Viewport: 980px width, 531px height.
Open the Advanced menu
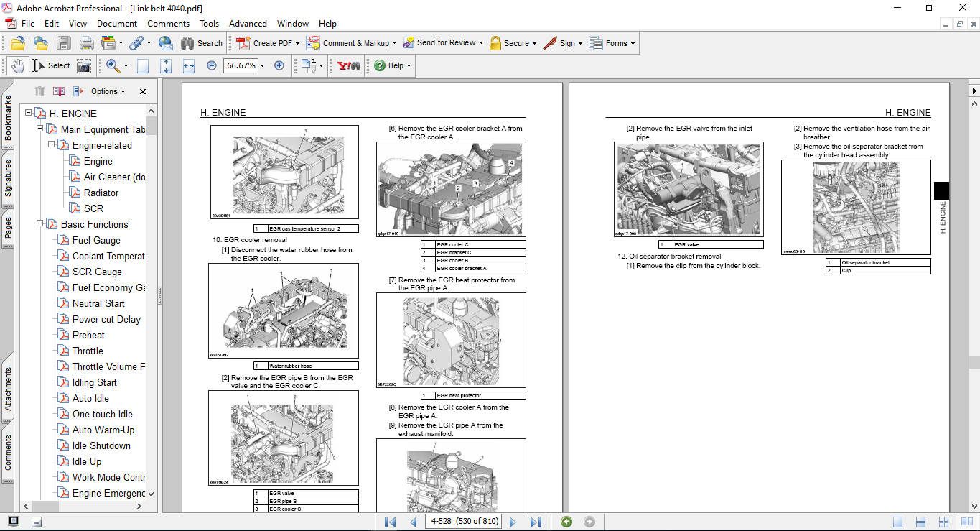(248, 24)
